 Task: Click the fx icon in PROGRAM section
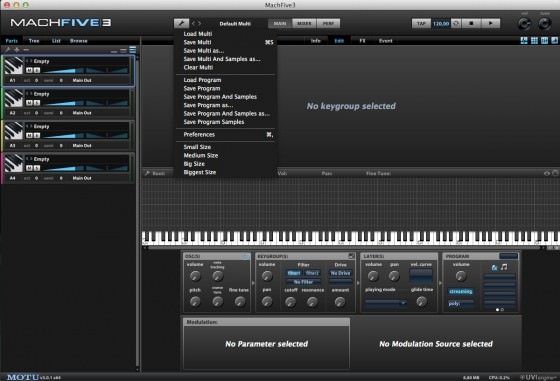(x=494, y=267)
